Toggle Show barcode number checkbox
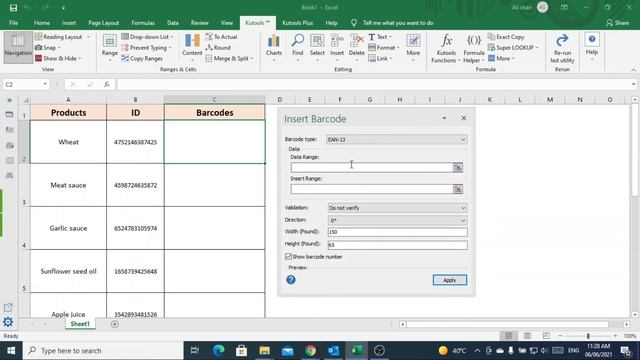Viewport: 640px width, 360px height. coord(288,256)
